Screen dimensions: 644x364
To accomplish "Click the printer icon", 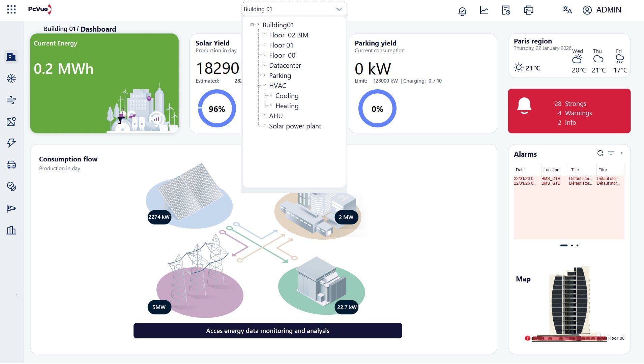I will tap(528, 10).
